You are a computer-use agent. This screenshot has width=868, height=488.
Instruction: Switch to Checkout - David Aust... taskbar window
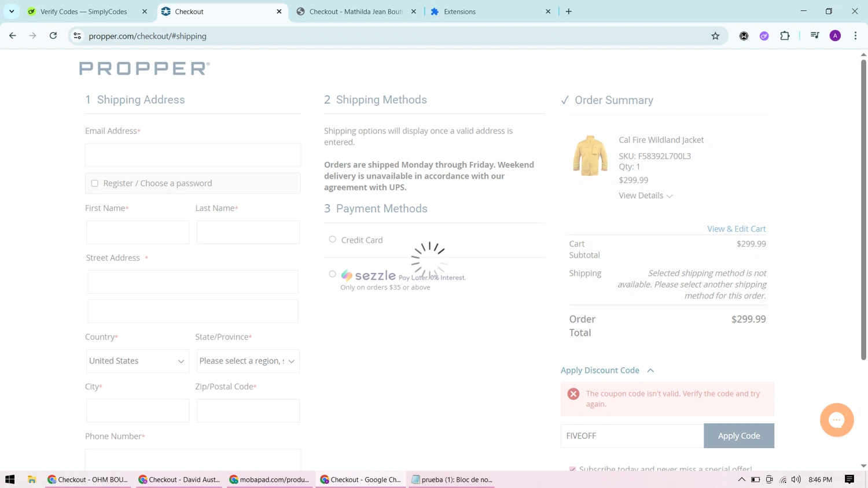coord(179,479)
